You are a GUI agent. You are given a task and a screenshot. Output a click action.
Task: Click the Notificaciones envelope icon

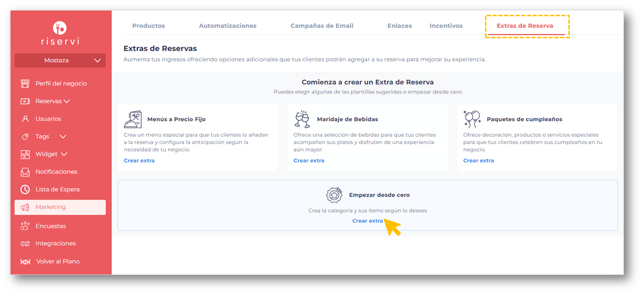25,172
